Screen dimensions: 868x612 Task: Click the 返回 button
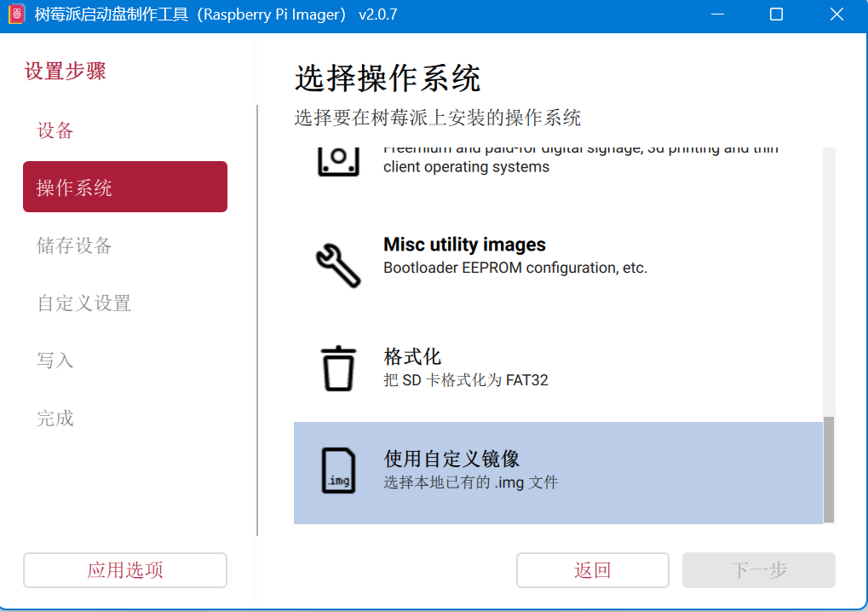coord(592,570)
